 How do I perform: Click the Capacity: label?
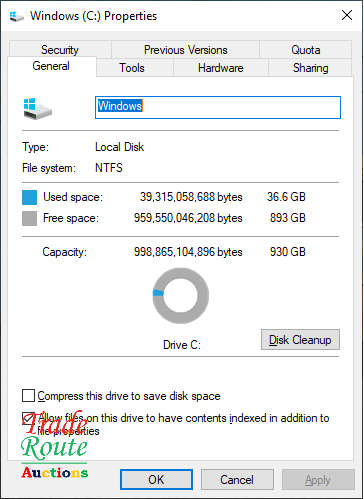(x=64, y=252)
